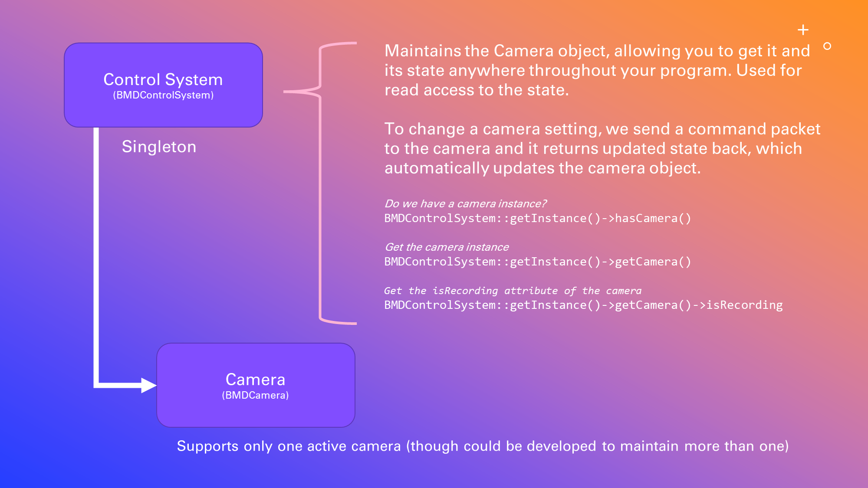868x488 pixels.
Task: Click the getCamera() code line
Action: pos(537,262)
